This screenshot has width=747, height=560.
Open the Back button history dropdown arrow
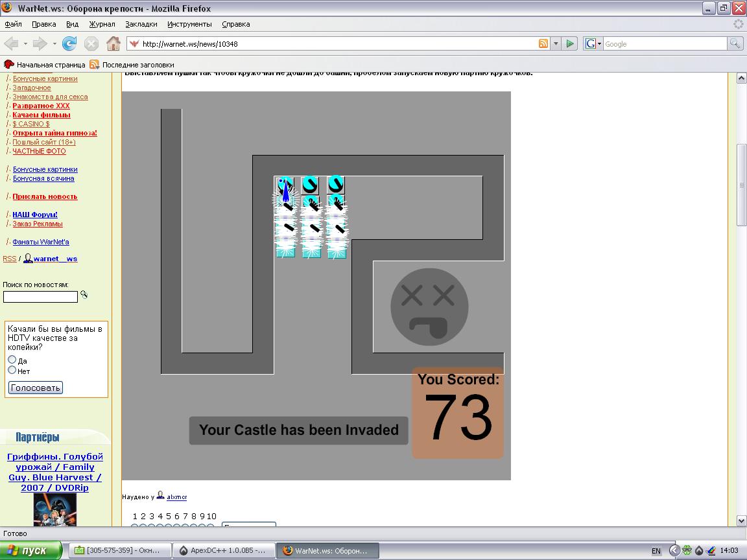click(26, 43)
